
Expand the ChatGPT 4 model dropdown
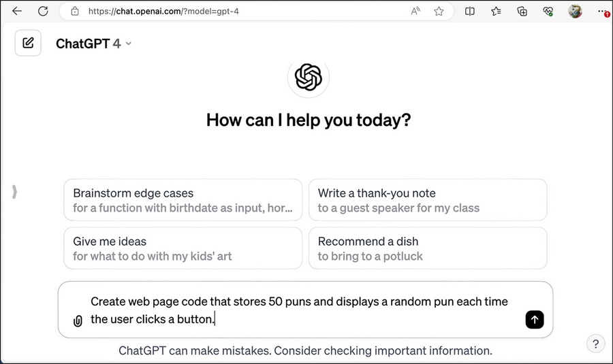pos(94,44)
